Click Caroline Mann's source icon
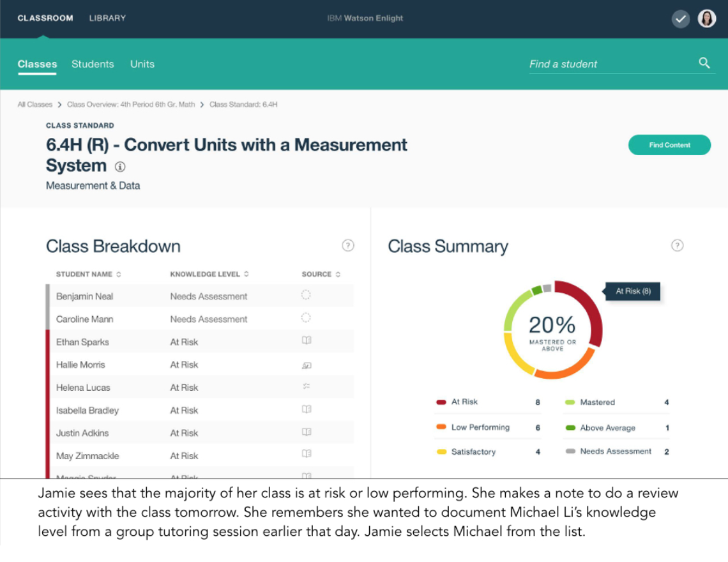The height and width of the screenshot is (562, 728). (305, 317)
